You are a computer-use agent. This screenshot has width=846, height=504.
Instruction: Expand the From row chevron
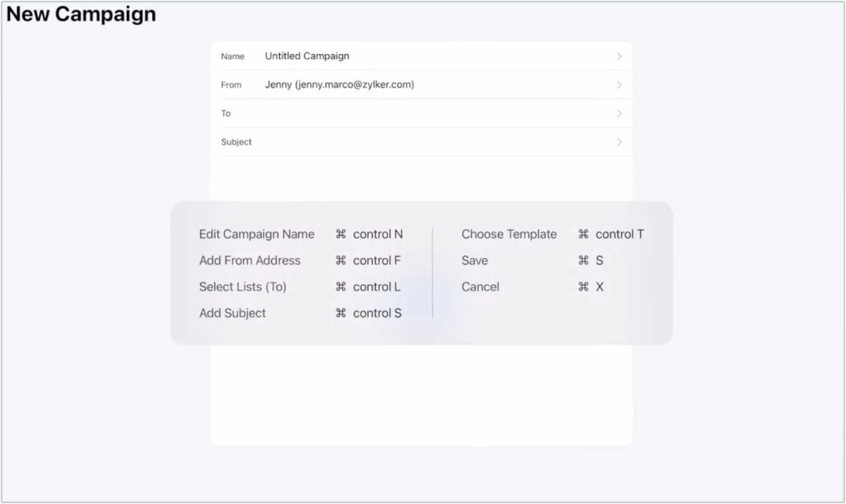coord(619,85)
